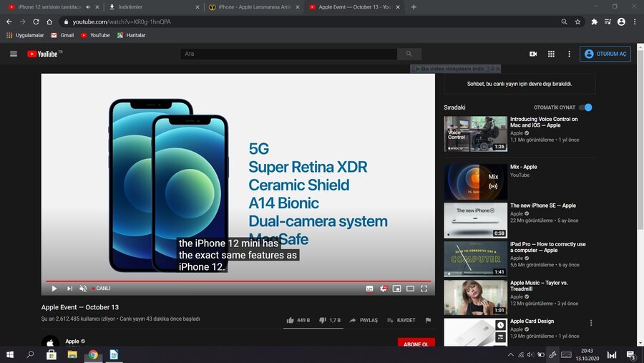Open Uygulamalar apps bookmark
Image resolution: width=644 pixels, height=363 pixels.
(x=25, y=35)
